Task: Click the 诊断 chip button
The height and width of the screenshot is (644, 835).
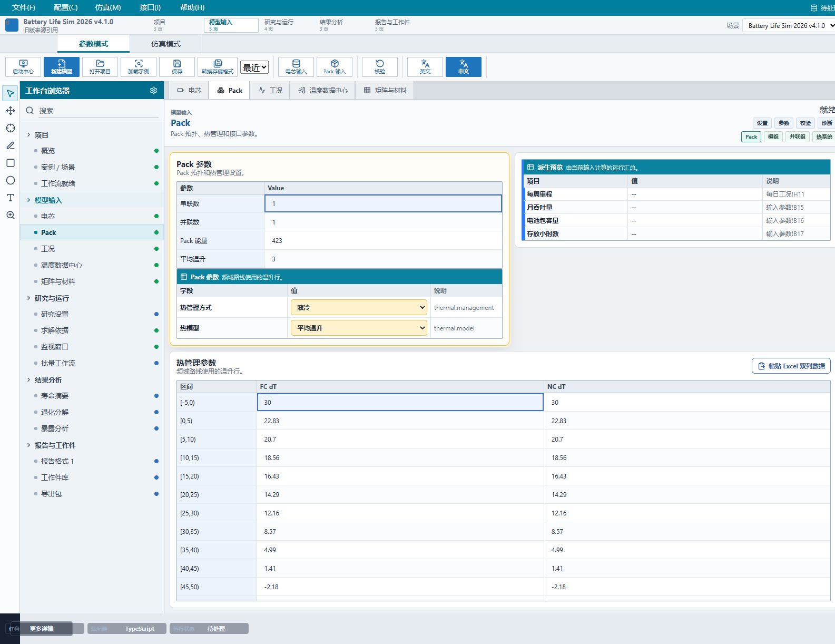Action: click(827, 123)
